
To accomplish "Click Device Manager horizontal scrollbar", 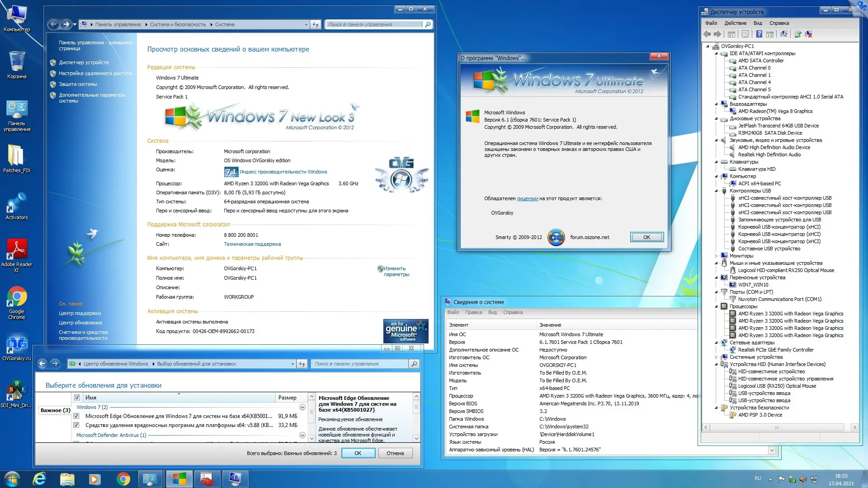I will point(777,427).
